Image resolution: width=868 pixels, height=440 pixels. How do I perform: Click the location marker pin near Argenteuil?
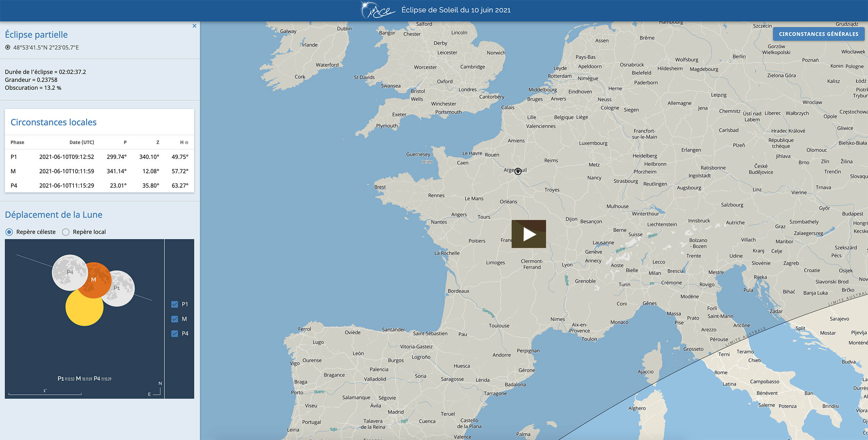pos(518,171)
